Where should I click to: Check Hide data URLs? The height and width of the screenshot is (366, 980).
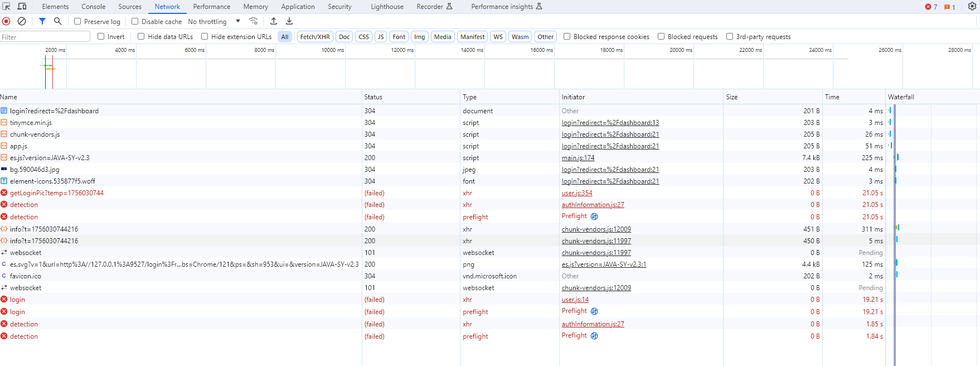click(141, 36)
